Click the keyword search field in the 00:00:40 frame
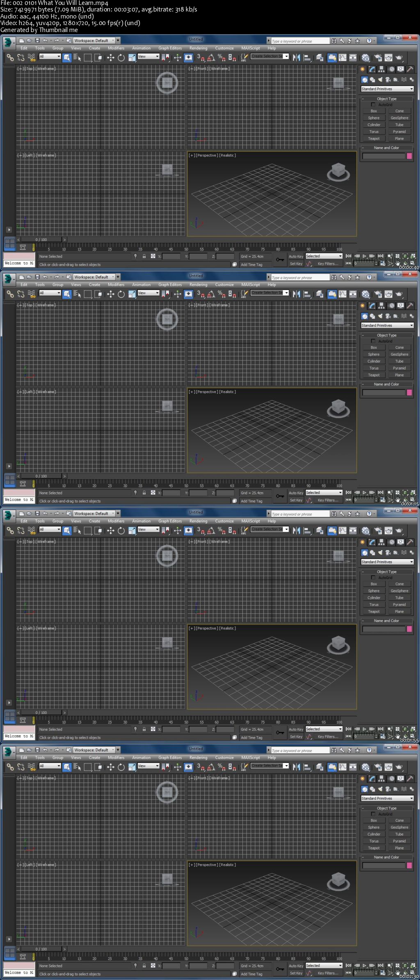 300,41
